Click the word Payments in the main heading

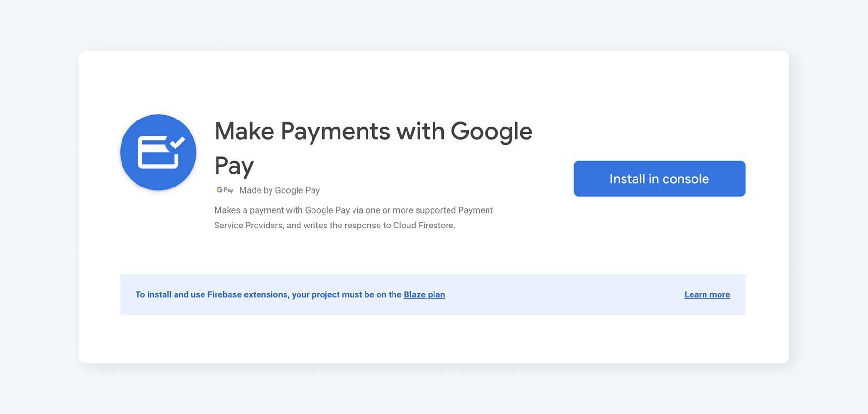[335, 132]
